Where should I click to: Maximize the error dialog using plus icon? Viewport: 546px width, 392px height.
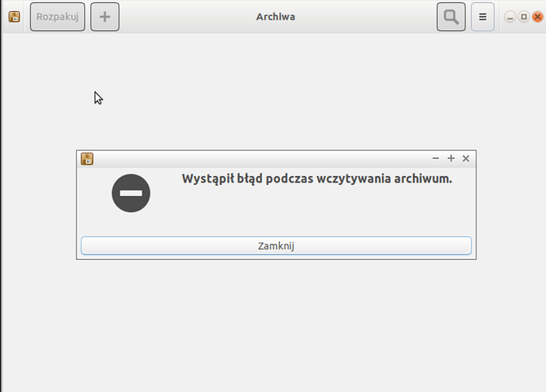pyautogui.click(x=451, y=159)
